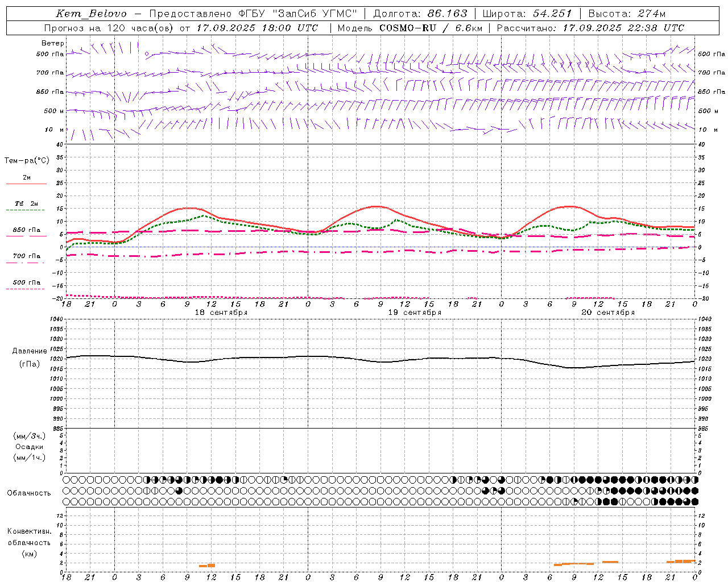Image resolution: width=728 pixels, height=582 pixels.
Task: Select the "700 гПа" temperature legend entry
Action: (27, 256)
